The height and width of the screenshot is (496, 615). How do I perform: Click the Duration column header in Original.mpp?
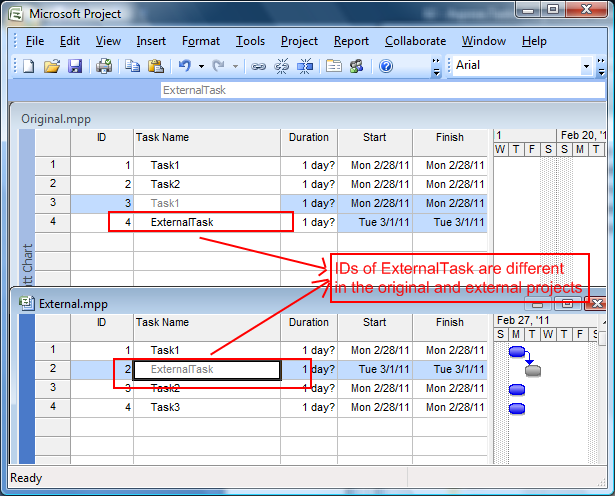(x=308, y=138)
